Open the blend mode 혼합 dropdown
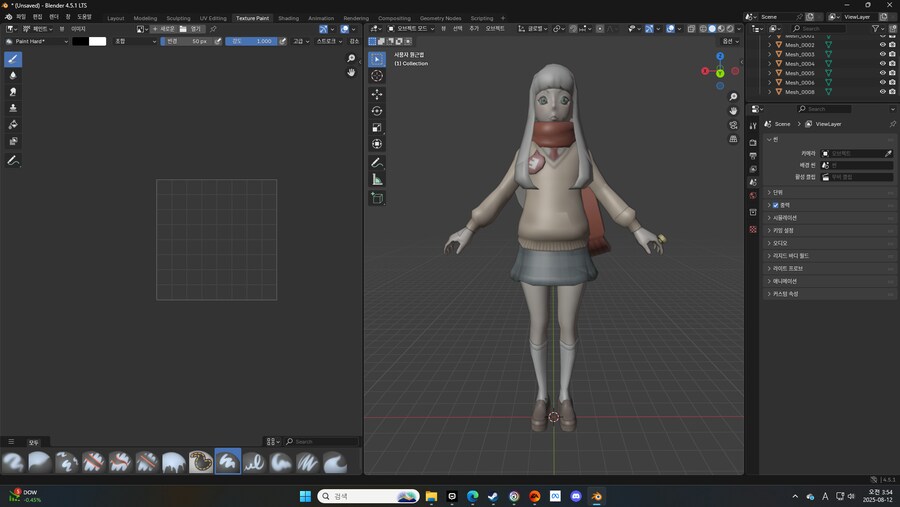This screenshot has height=507, width=900. click(135, 41)
